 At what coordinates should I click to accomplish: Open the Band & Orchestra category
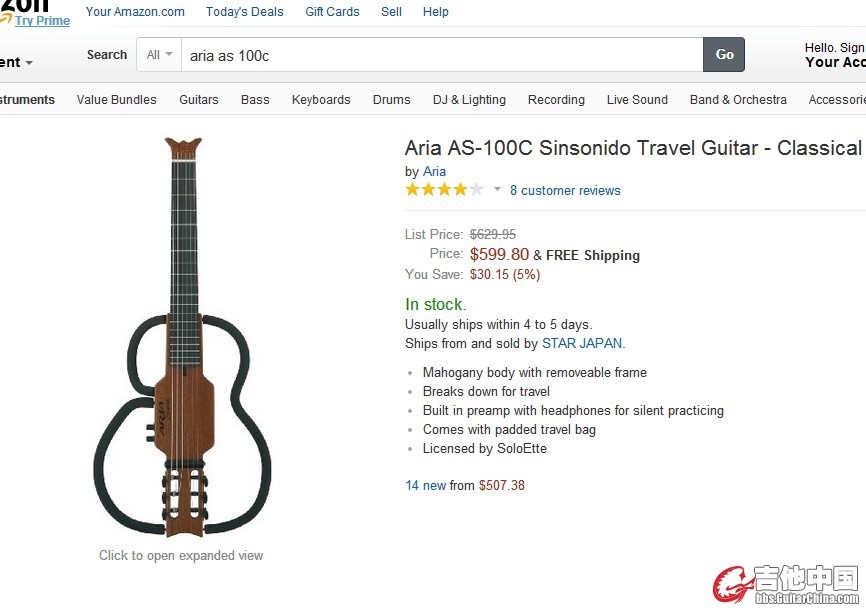pyautogui.click(x=738, y=100)
